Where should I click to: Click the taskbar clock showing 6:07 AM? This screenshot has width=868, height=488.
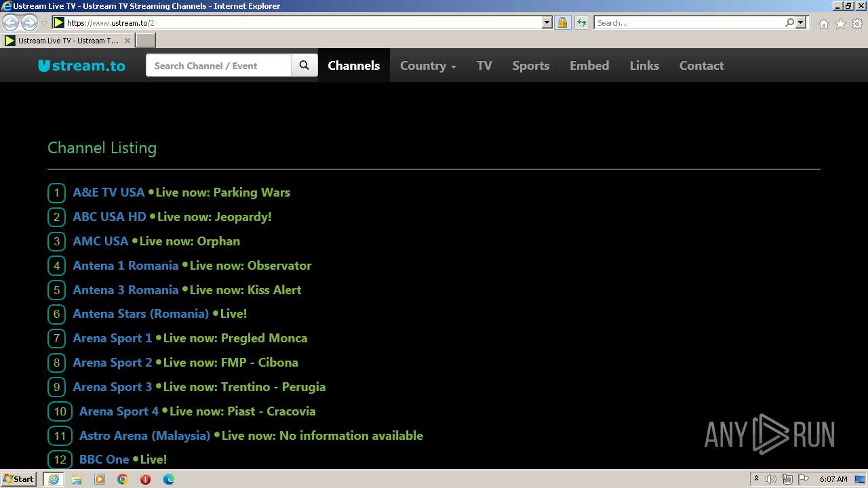(833, 479)
